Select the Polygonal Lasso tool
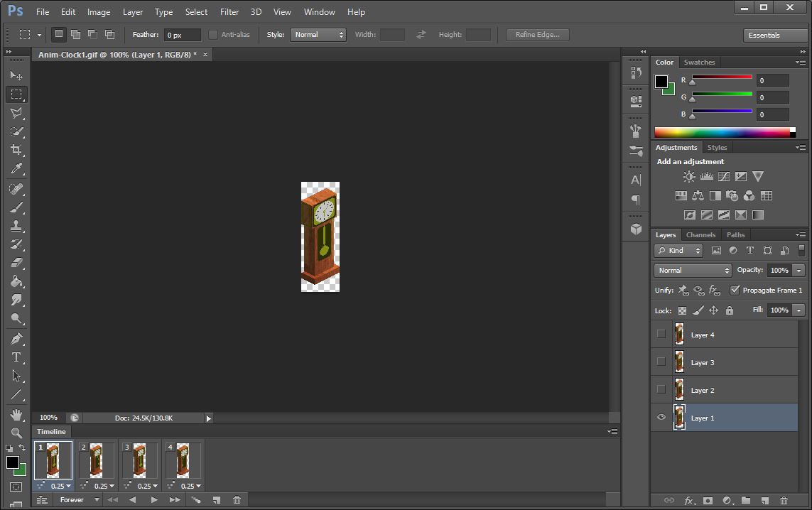 (16, 113)
